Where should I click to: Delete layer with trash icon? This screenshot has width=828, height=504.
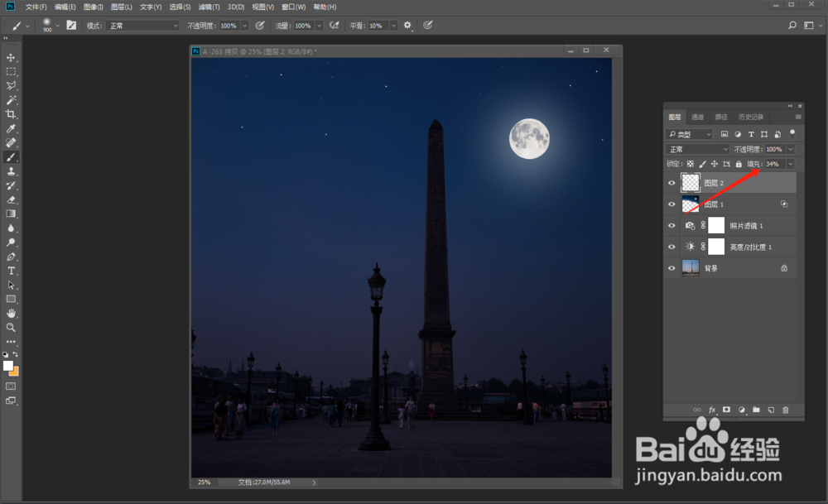point(785,410)
